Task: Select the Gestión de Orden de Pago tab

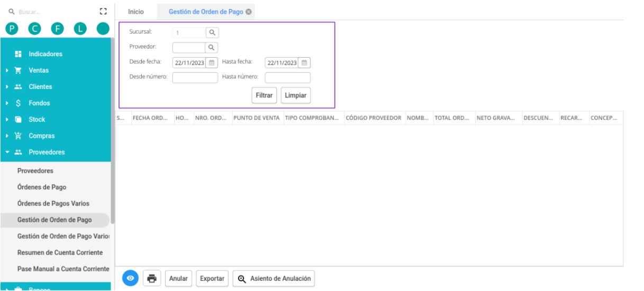Action: tap(206, 12)
